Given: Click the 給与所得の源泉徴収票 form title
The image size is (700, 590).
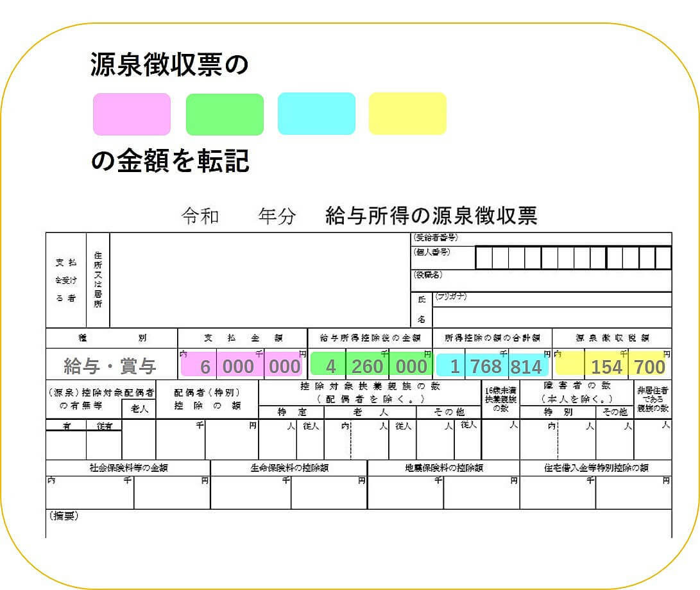Looking at the screenshot, I should point(431,216).
